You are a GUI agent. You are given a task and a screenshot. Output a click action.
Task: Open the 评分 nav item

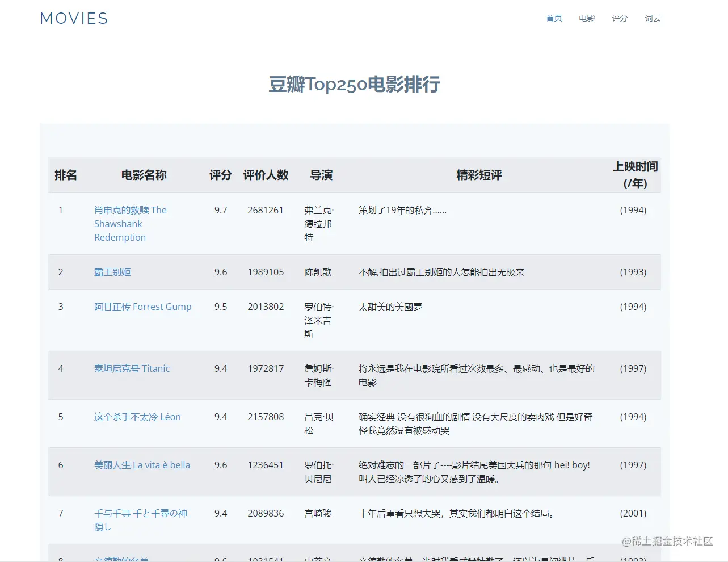click(620, 18)
